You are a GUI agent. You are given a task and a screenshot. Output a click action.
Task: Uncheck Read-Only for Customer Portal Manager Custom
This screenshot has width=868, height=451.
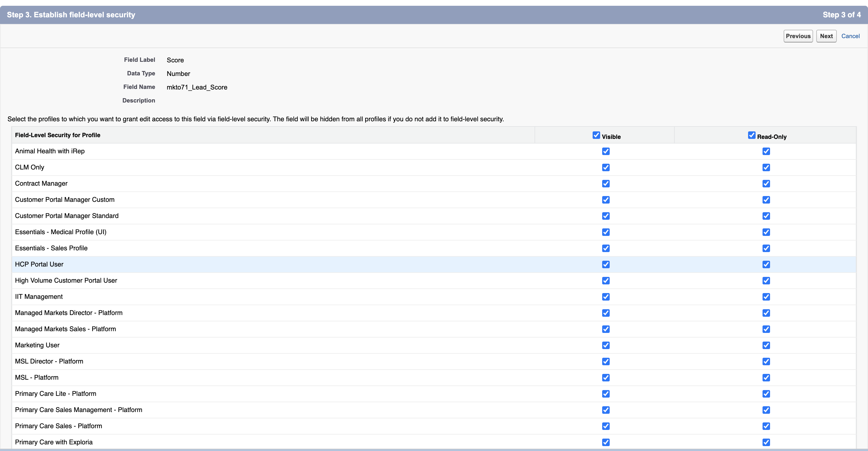pos(766,200)
